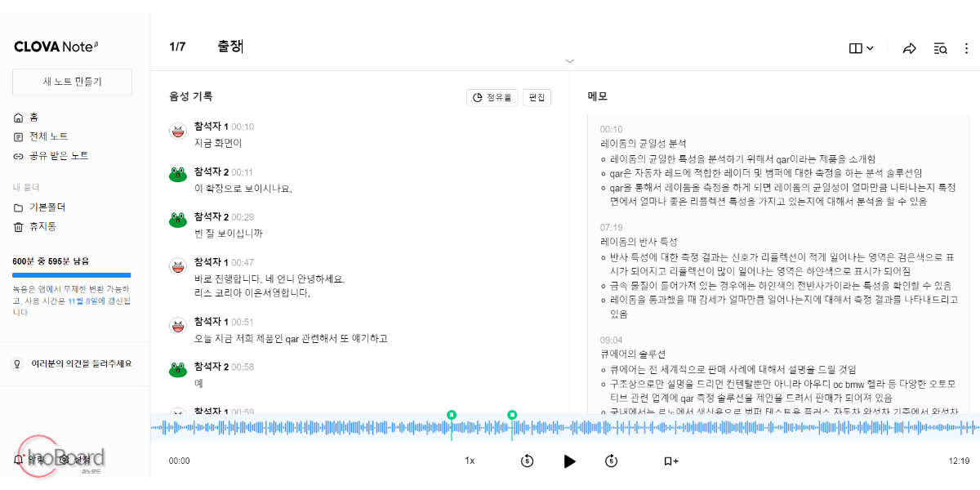Click memo heading 레이돔의 균일성 분석
Screen dimensions: 980x490
tap(644, 143)
